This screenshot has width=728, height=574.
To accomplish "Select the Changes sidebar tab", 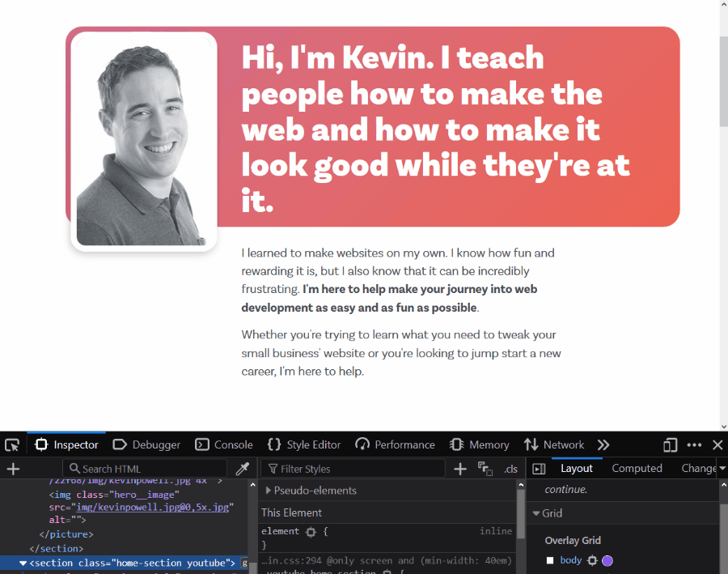I will [698, 469].
